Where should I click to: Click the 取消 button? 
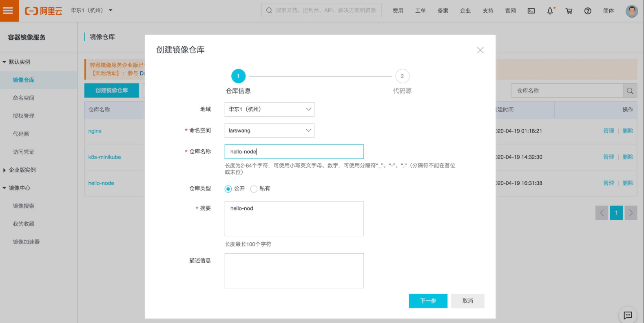point(468,301)
